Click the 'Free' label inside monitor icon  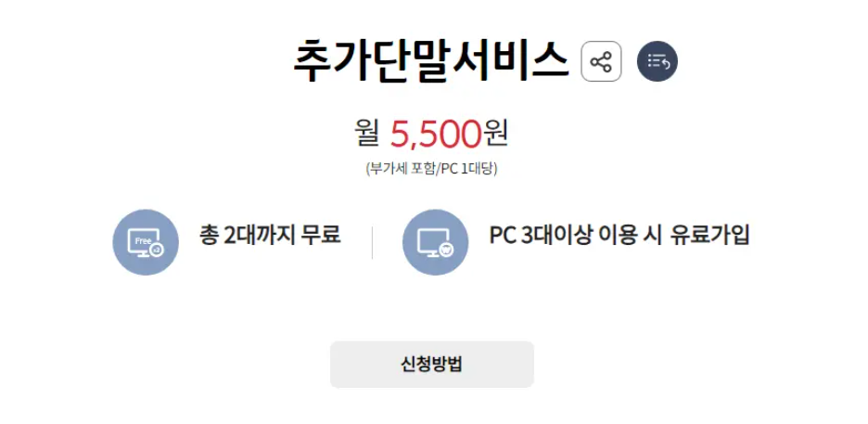point(142,241)
